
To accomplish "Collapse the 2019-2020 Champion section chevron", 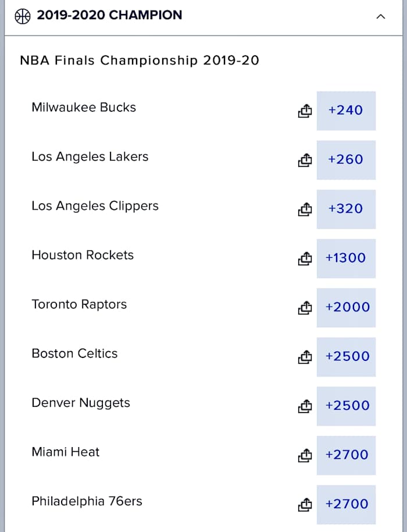I will [381, 16].
